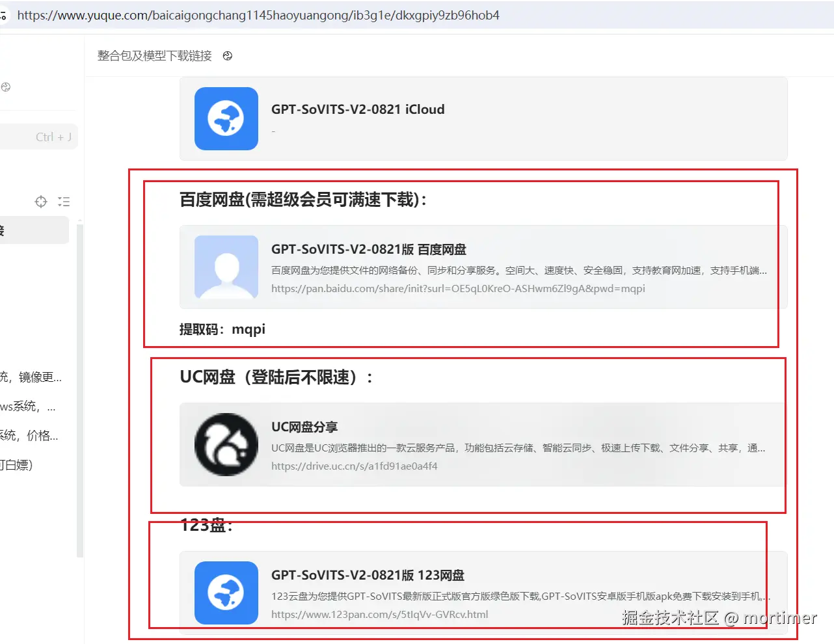
Task: Click the Baidu Netdisk description text
Action: [519, 270]
